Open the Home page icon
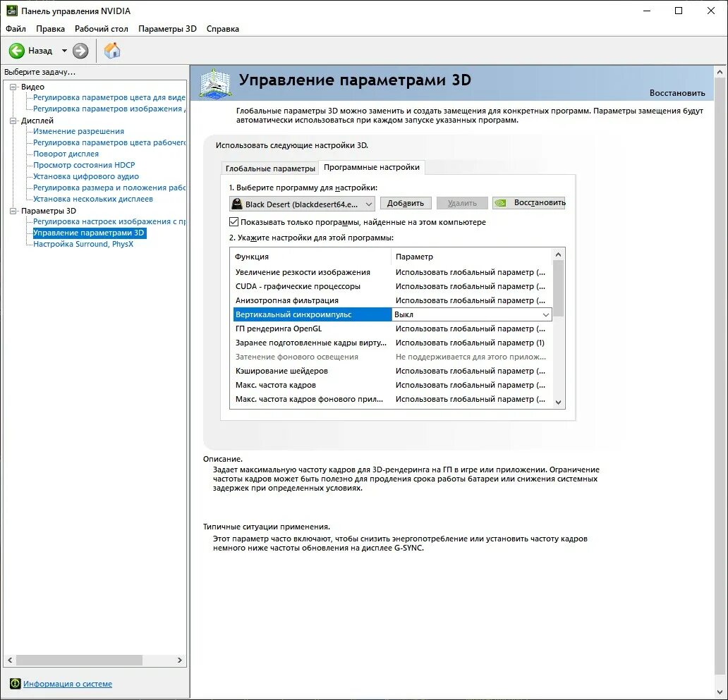This screenshot has height=700, width=728. tap(112, 51)
